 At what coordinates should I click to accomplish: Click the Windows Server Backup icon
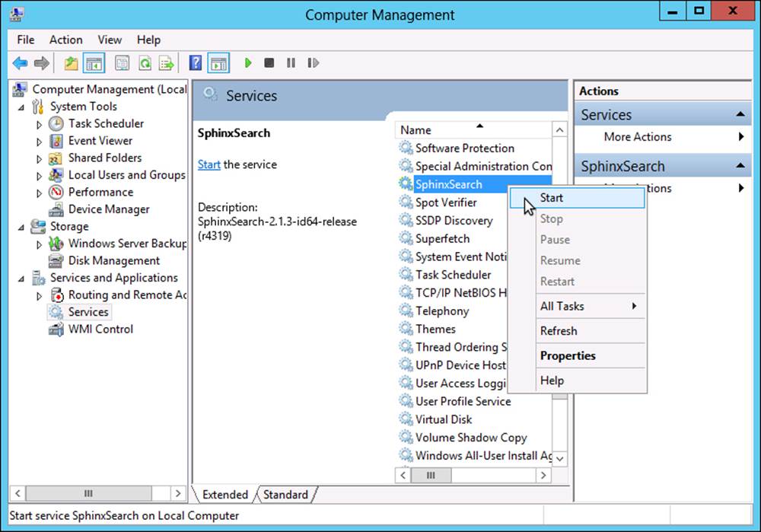tap(56, 244)
